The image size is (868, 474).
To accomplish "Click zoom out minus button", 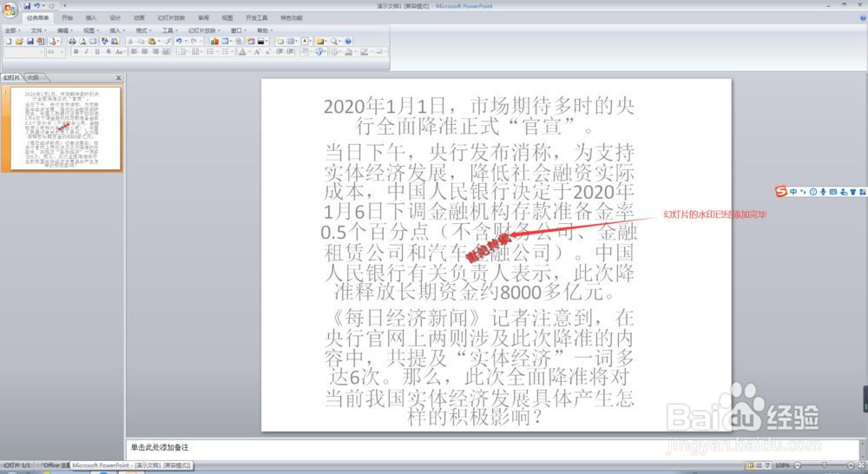I will (798, 465).
